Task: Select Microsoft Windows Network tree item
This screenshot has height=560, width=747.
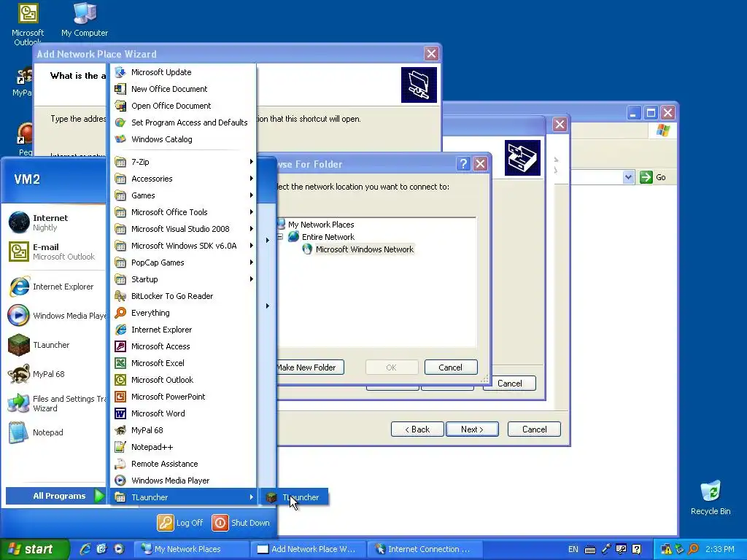Action: tap(365, 249)
